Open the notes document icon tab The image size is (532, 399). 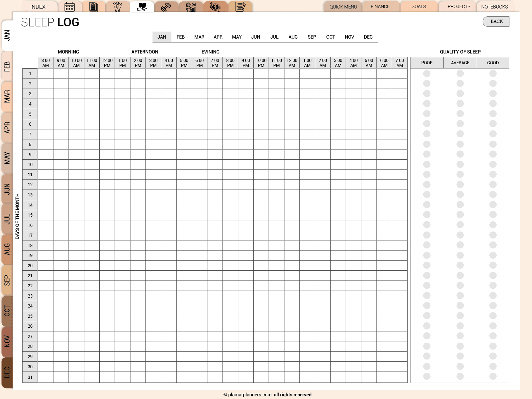[93, 7]
